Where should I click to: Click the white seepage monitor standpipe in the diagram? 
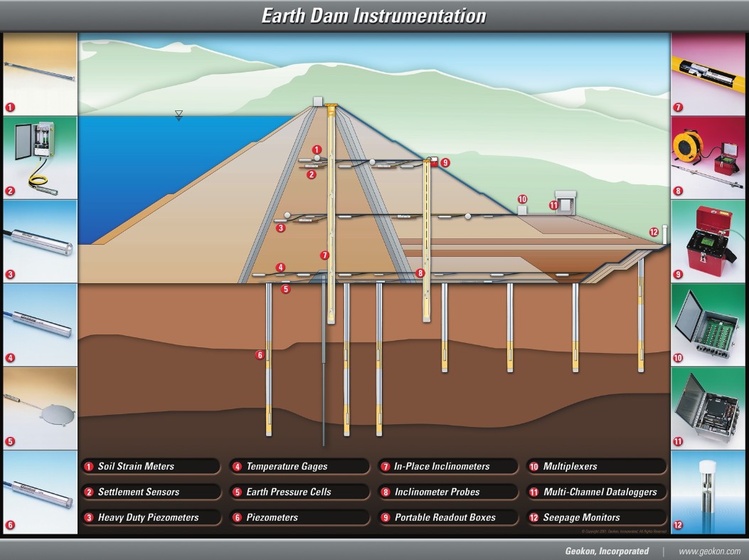point(664,235)
